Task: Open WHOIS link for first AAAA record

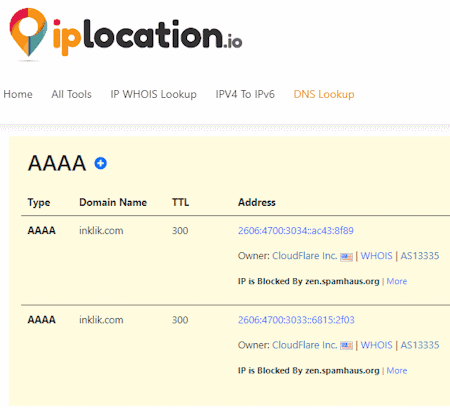Action: pos(377,256)
